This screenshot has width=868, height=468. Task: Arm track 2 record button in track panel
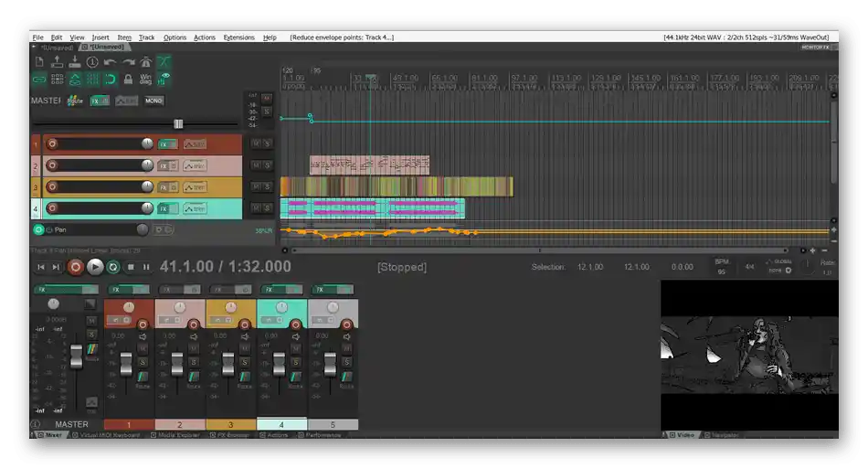(x=52, y=165)
